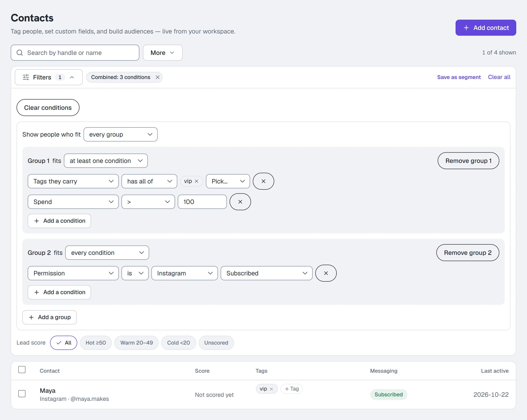
Task: Open the 'Tags they carry' field dropdown
Action: pyautogui.click(x=73, y=181)
